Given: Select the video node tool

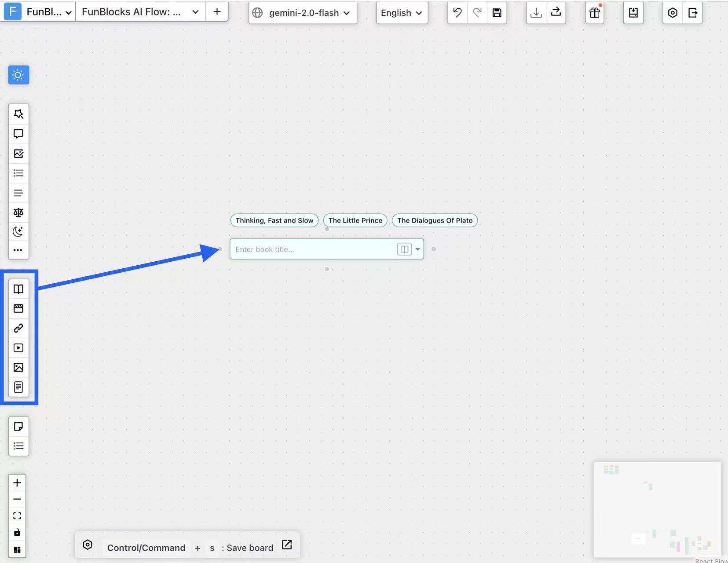Looking at the screenshot, I should click(x=18, y=348).
